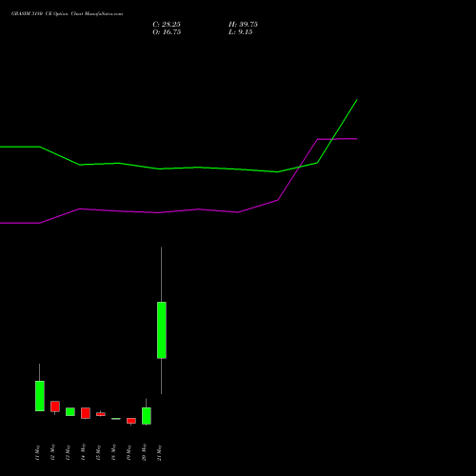Click the small red 15 May candle

tap(101, 414)
